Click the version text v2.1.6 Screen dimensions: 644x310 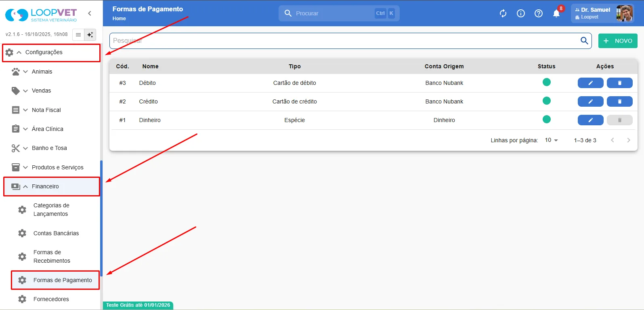(37, 34)
